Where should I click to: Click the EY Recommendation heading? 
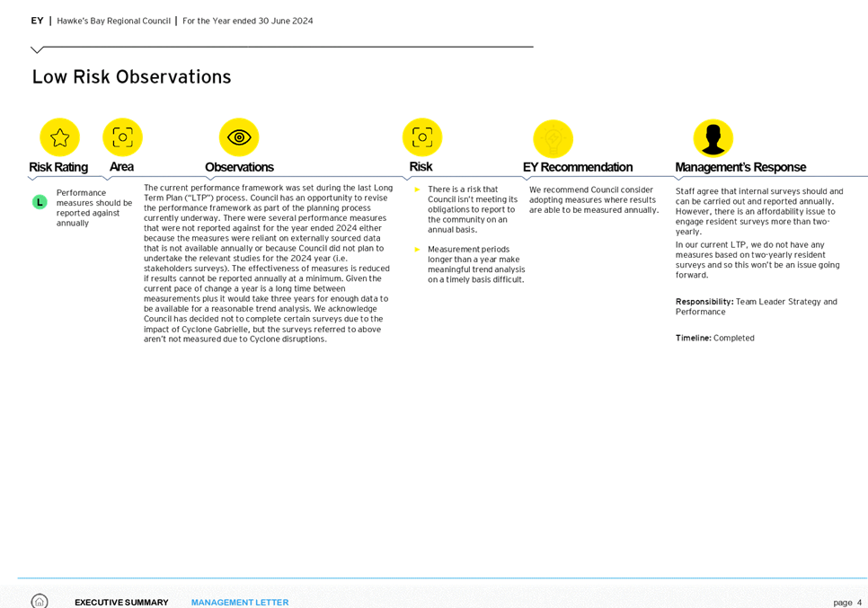tap(578, 167)
